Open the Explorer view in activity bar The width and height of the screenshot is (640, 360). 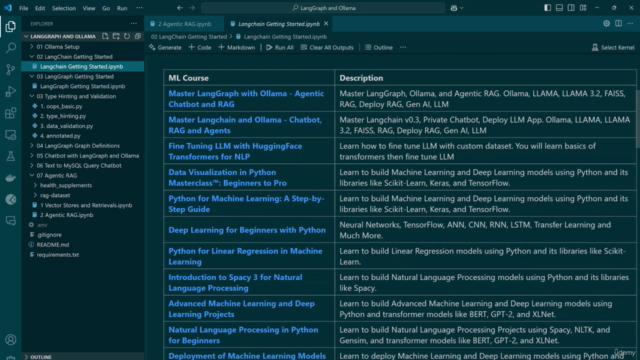tap(11, 27)
